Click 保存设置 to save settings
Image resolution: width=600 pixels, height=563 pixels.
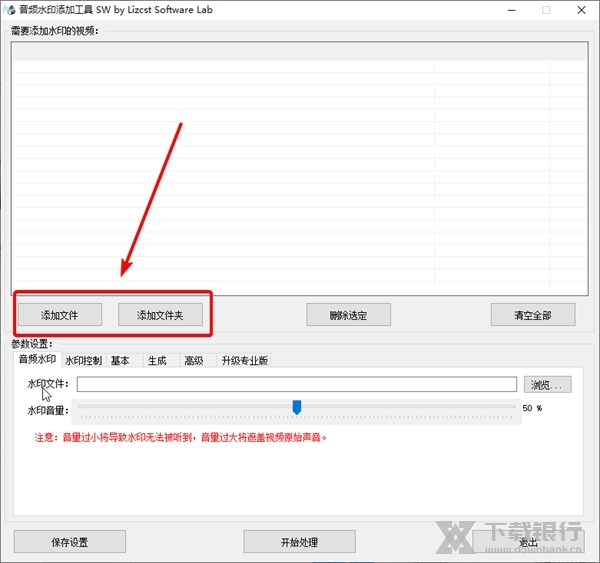point(70,542)
